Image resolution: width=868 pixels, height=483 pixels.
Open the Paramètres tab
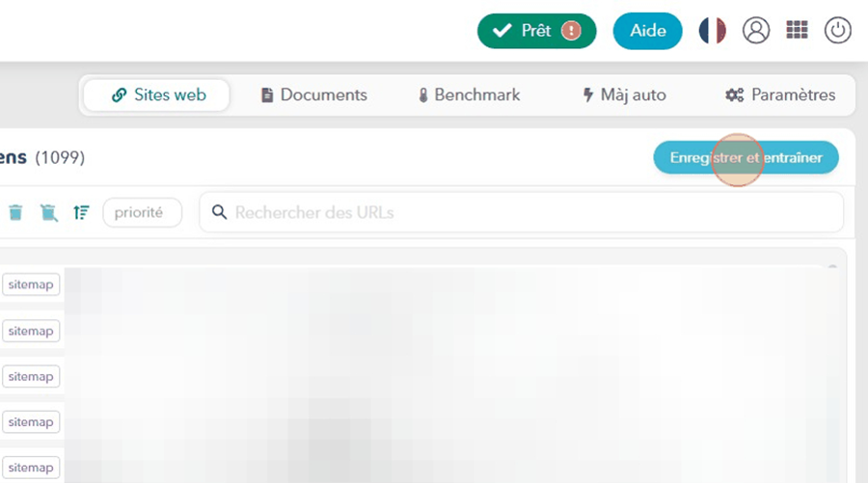coord(780,94)
